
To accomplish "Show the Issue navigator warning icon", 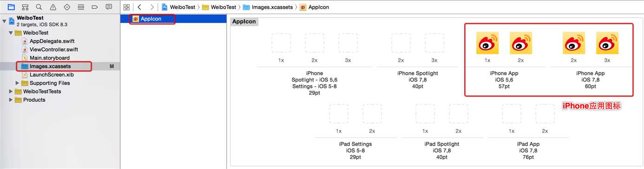I will tap(53, 7).
